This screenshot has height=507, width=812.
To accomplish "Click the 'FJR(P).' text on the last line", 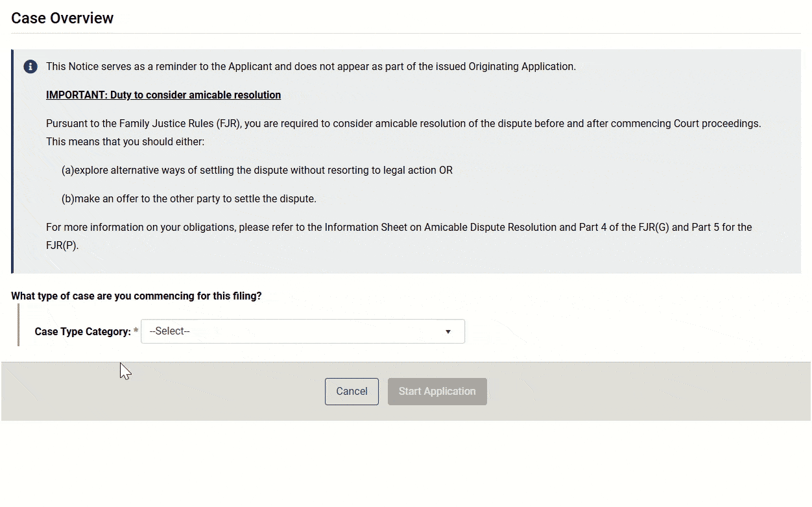I will point(62,246).
